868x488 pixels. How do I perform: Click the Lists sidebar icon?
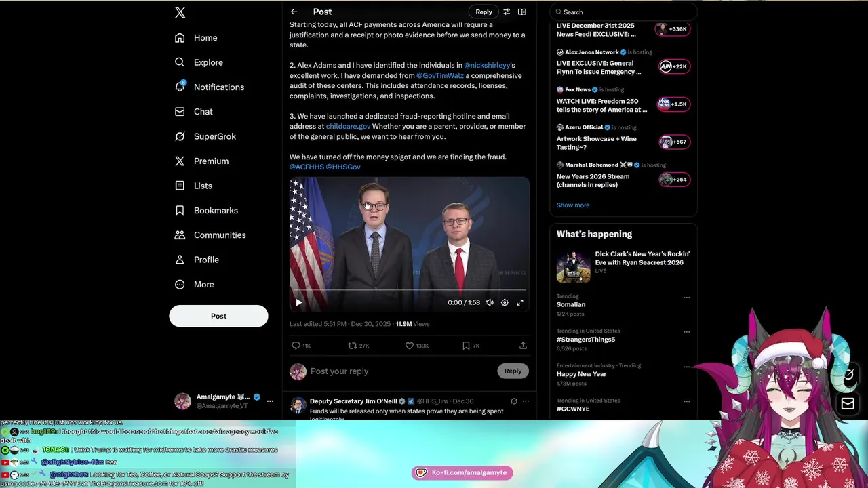(x=180, y=186)
